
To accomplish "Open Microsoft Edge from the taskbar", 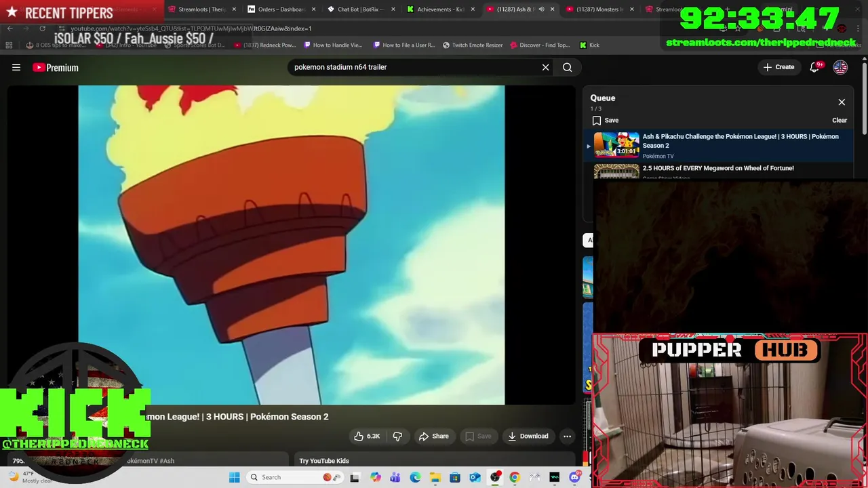I will coord(415,478).
